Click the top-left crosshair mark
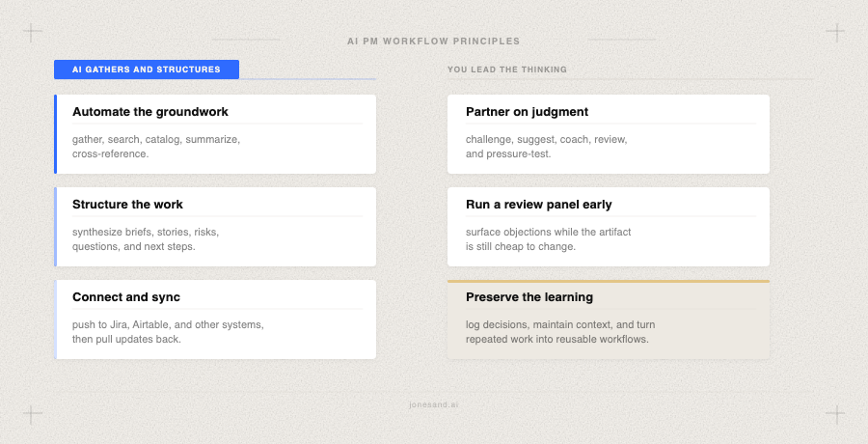This screenshot has height=444, width=868. click(33, 33)
